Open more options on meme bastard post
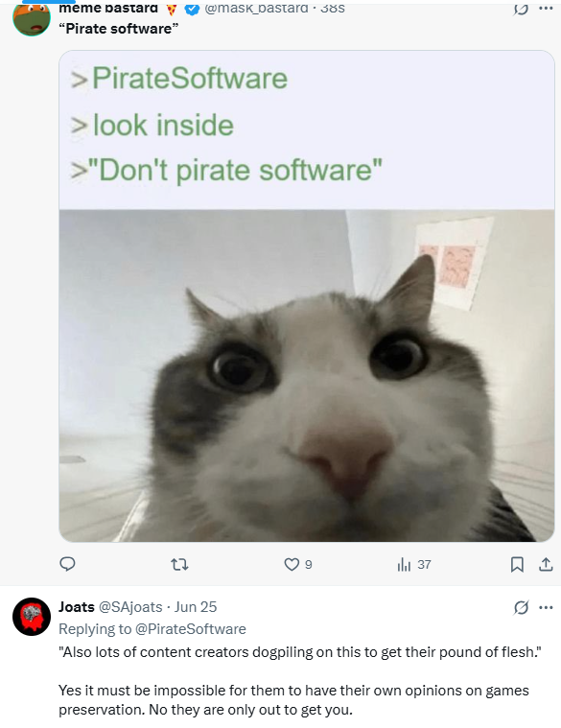561x728 pixels. [546, 9]
